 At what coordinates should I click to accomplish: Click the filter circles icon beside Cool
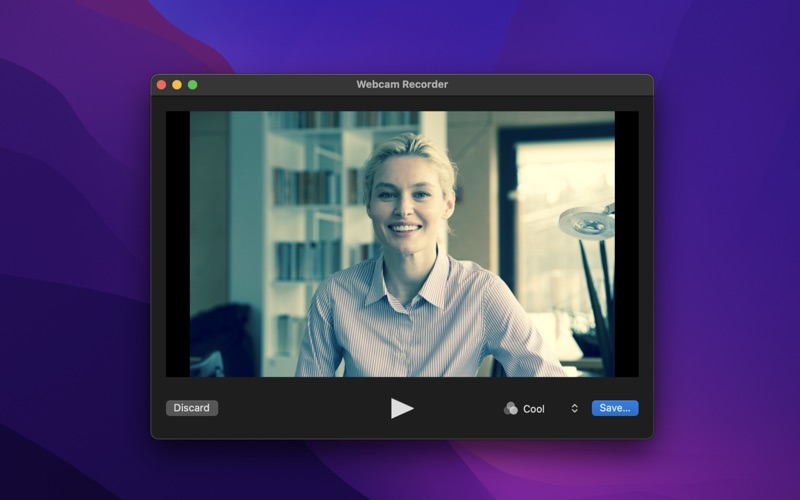click(511, 408)
